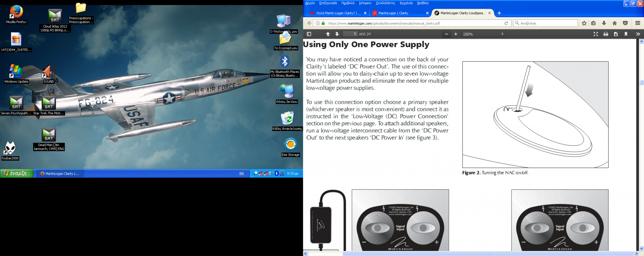The width and height of the screenshot is (644, 256).
Task: Click the taskbar clock showing 8:10 μμ
Action: tap(292, 174)
